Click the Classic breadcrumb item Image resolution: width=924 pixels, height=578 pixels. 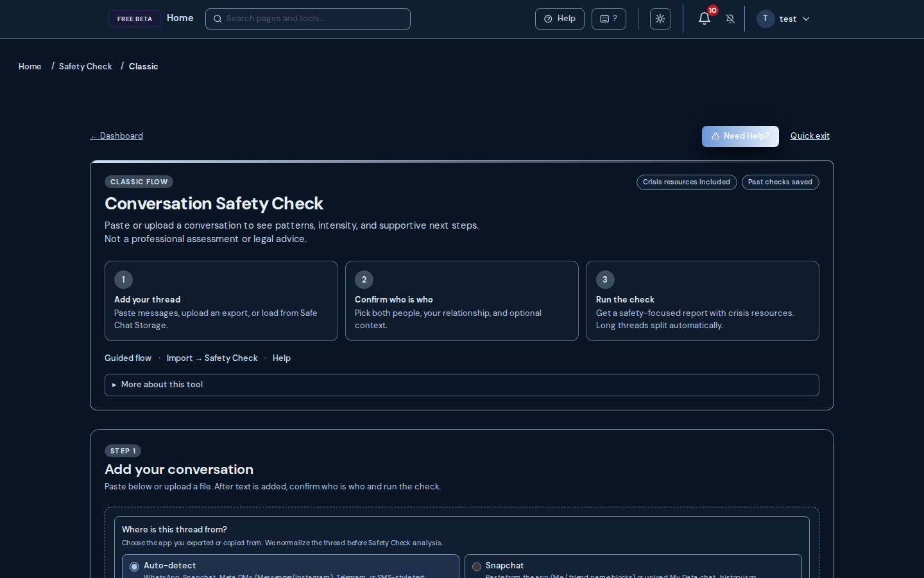(143, 66)
